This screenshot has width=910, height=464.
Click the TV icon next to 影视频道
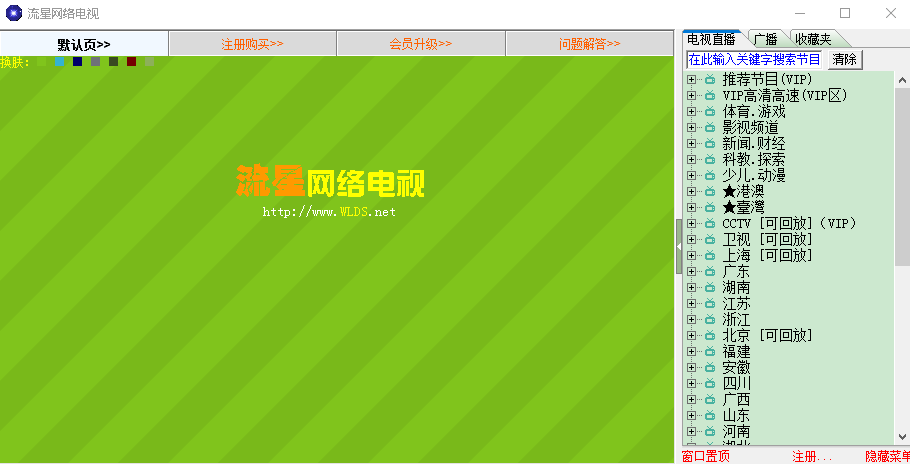click(x=709, y=127)
